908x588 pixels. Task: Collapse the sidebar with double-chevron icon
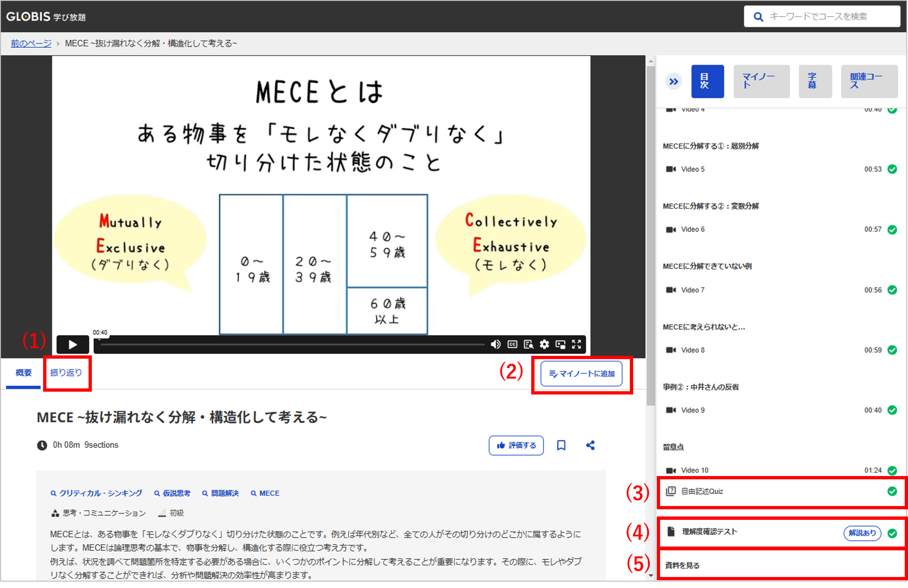pyautogui.click(x=674, y=81)
